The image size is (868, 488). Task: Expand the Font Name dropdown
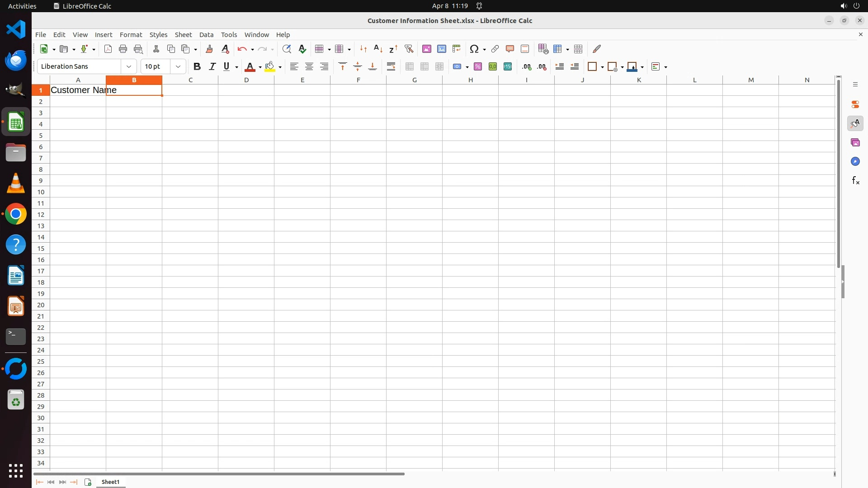point(129,66)
